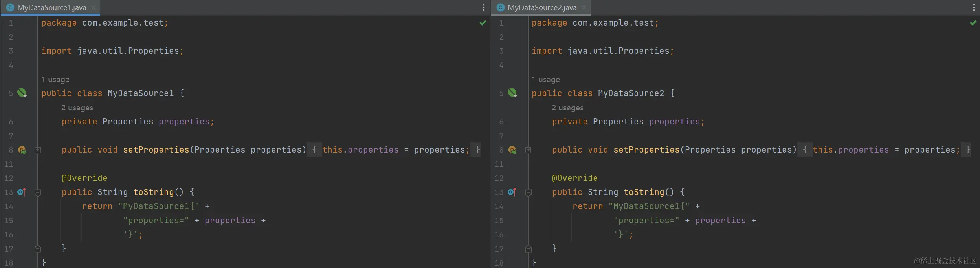Image resolution: width=980 pixels, height=268 pixels.
Task: Click line number 14 in left gutter
Action: [x=9, y=206]
